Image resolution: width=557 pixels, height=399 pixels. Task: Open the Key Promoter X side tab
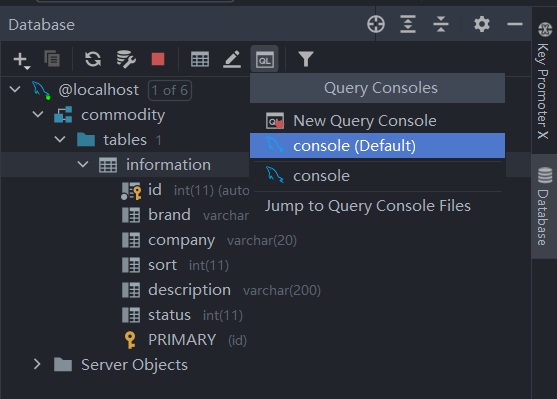(544, 81)
